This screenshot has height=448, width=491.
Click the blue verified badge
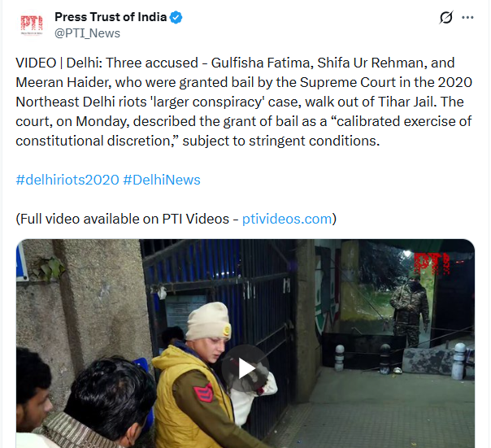click(176, 17)
